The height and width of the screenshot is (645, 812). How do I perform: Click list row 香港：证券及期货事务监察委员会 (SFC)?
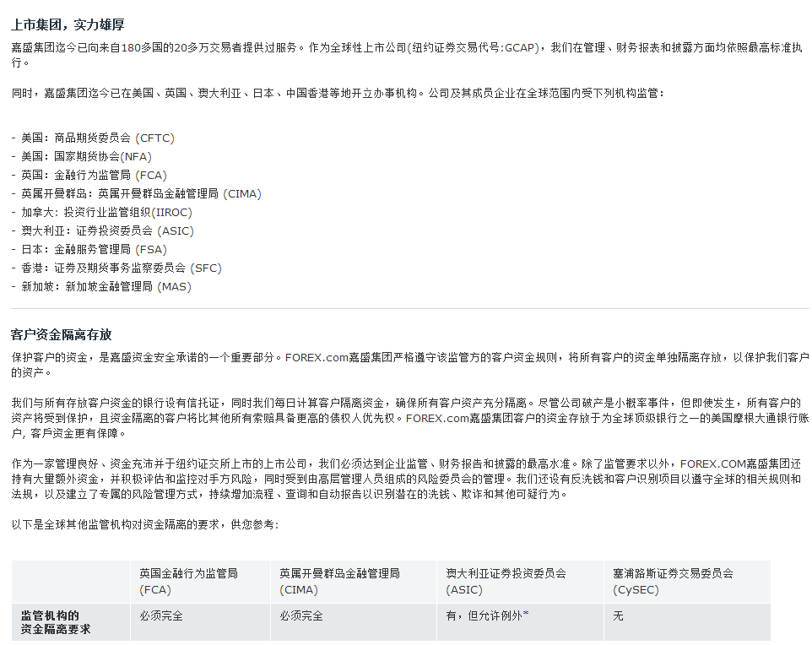click(116, 268)
